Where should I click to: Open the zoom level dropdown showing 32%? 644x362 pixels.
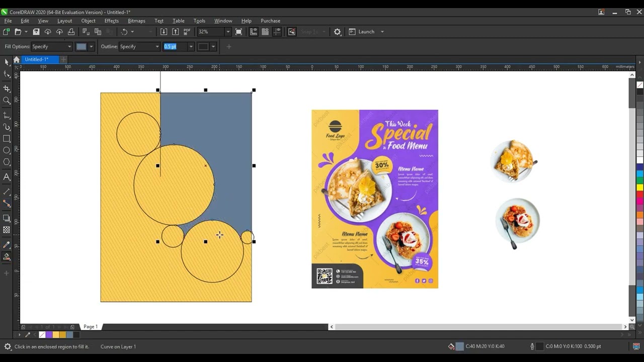click(227, 32)
